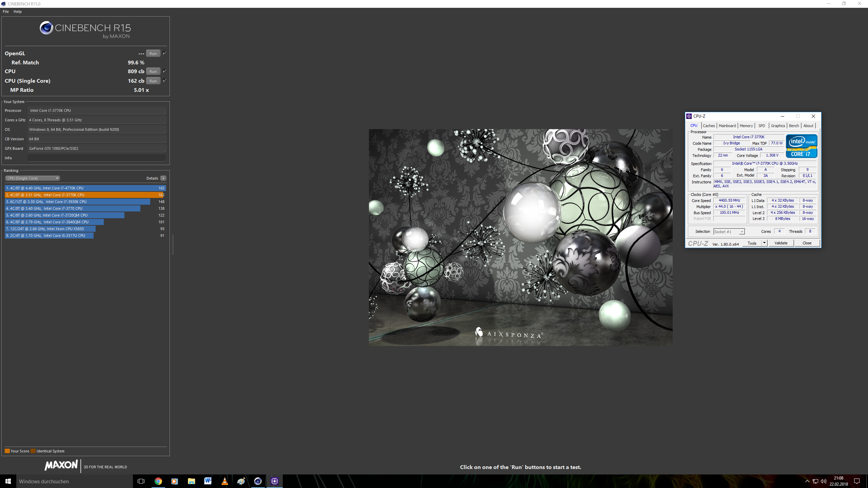Viewport: 868px width, 488px height.
Task: Expand the ranking Details arrow
Action: tap(163, 178)
